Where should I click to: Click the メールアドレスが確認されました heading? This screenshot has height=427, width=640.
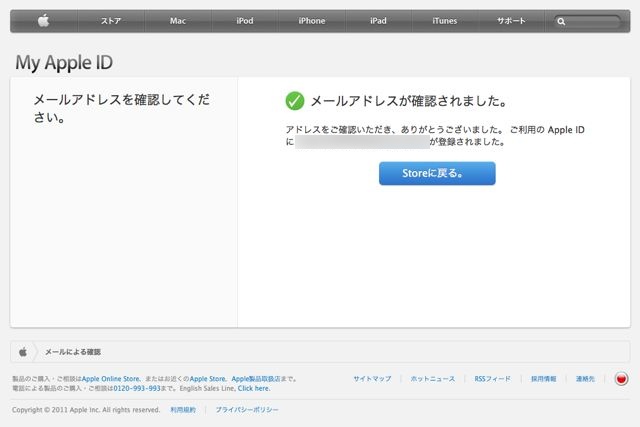pyautogui.click(x=409, y=101)
